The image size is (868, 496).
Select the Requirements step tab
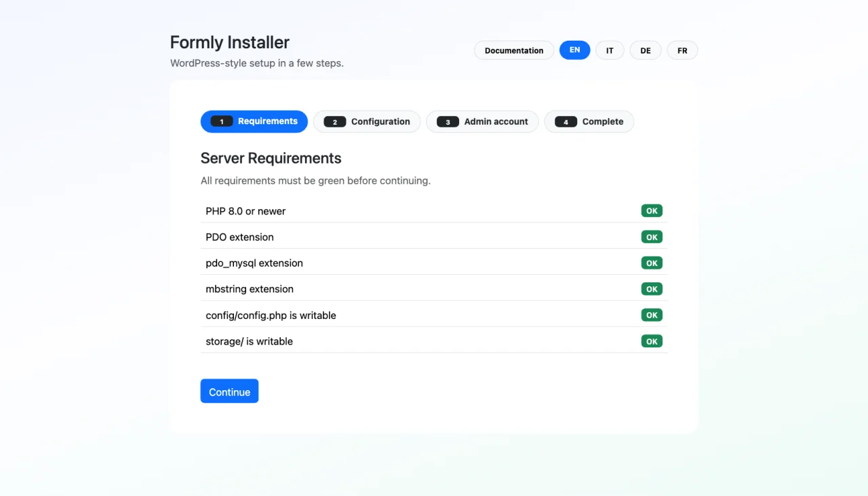point(254,121)
